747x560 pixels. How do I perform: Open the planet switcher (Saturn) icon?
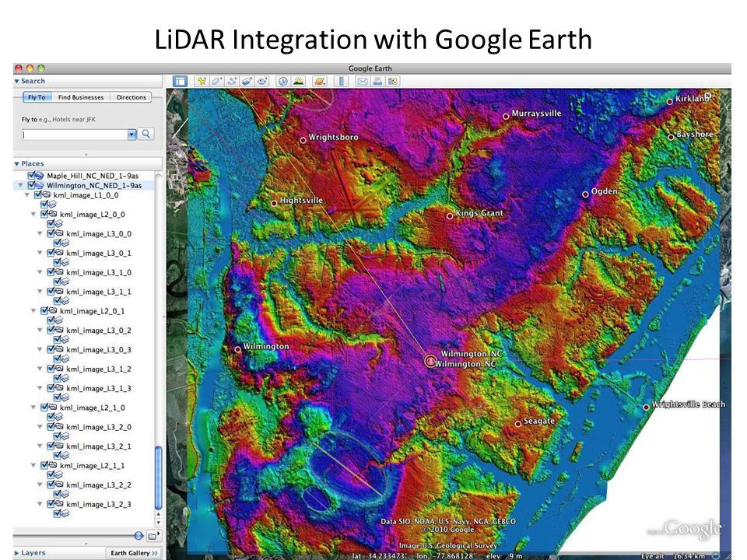point(320,82)
